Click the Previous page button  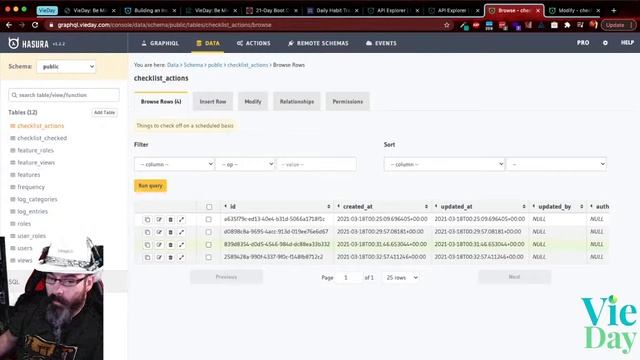226,277
